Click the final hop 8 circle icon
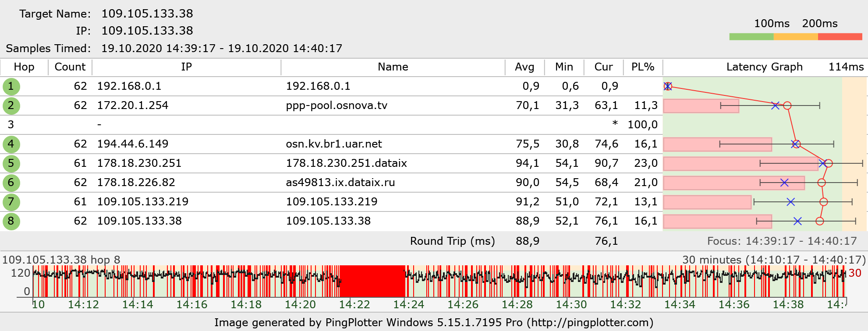This screenshot has width=868, height=331. click(x=11, y=221)
